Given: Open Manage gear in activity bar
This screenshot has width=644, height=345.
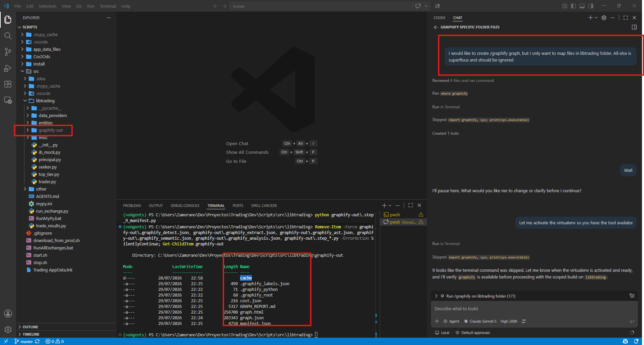Looking at the screenshot, I should click(8, 330).
